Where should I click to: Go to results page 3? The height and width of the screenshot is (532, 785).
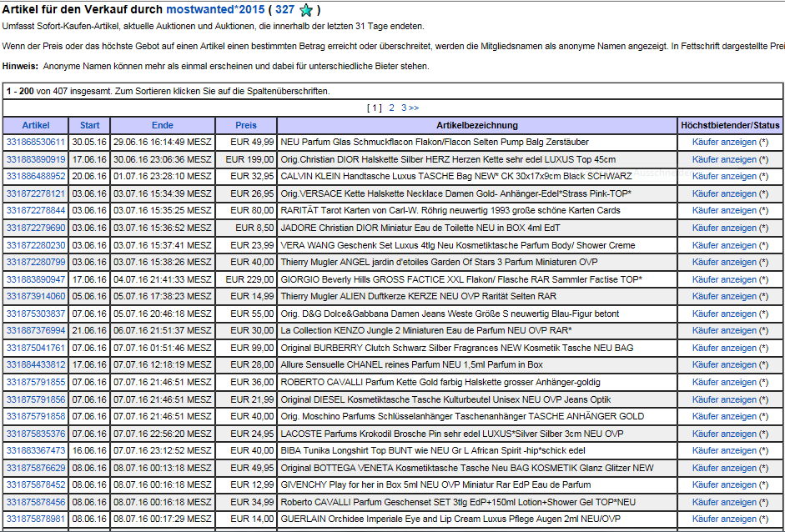click(404, 108)
